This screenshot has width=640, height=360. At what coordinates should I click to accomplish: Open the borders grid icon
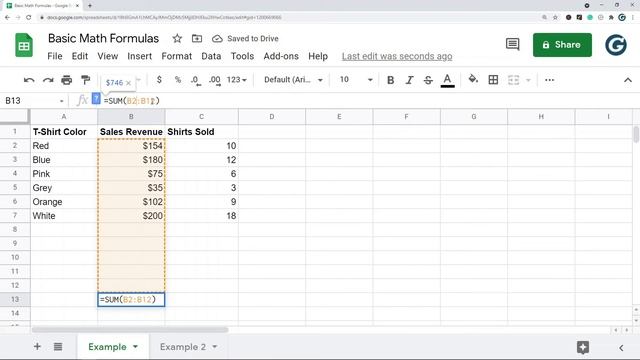pyautogui.click(x=493, y=80)
